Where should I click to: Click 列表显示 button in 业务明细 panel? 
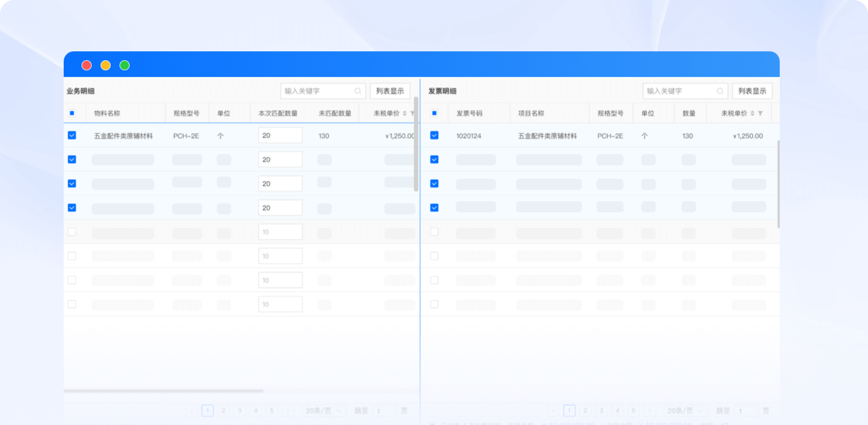pos(390,91)
